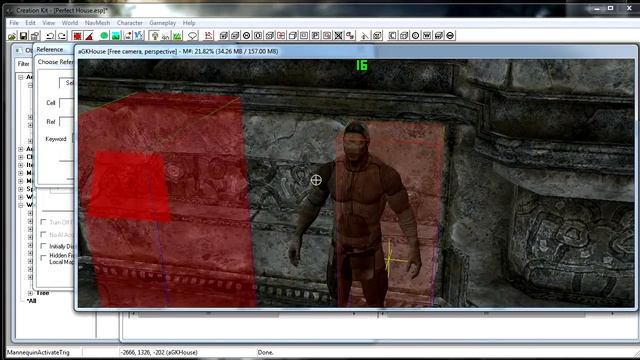This screenshot has height=360, width=640.
Task: Click the red linked-nodes toolbar icon
Action: coord(350,36)
